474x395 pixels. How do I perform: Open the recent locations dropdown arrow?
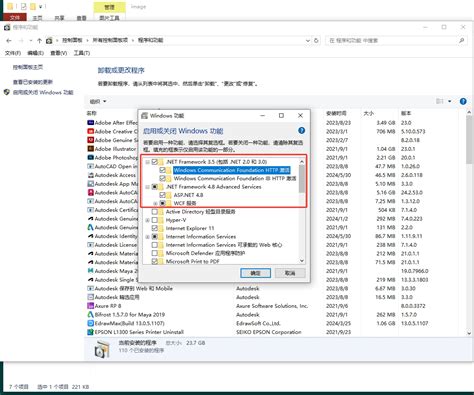(x=31, y=41)
